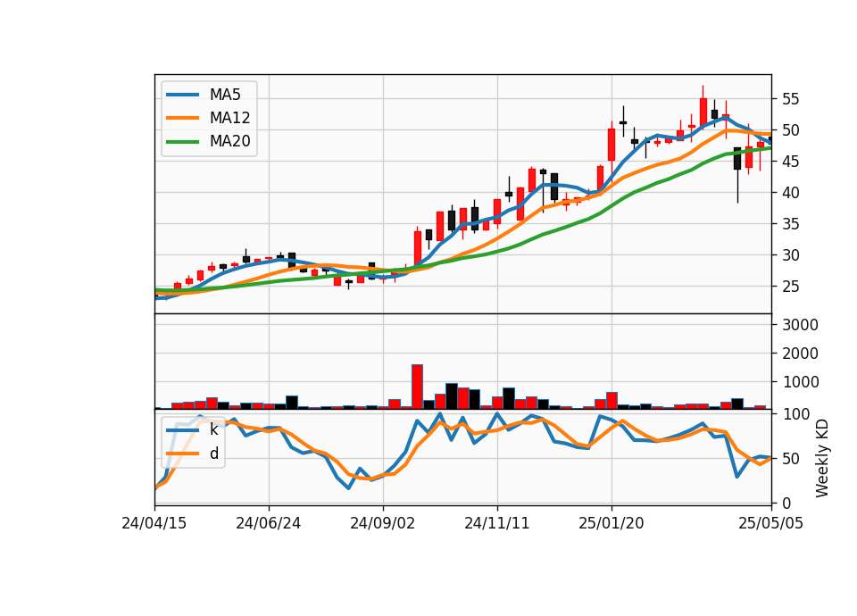This screenshot has width=857, height=616.
Task: Click the 30 price axis label
Action: click(x=790, y=254)
